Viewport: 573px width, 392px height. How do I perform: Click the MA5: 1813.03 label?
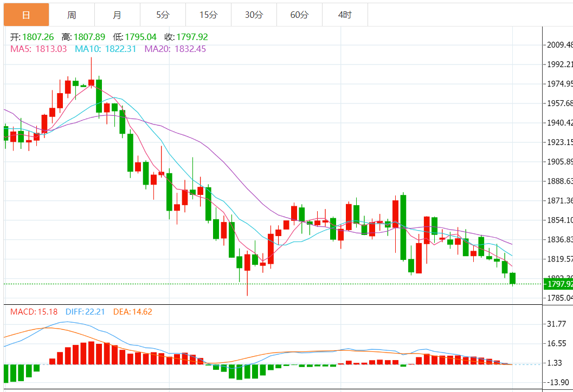[38, 49]
